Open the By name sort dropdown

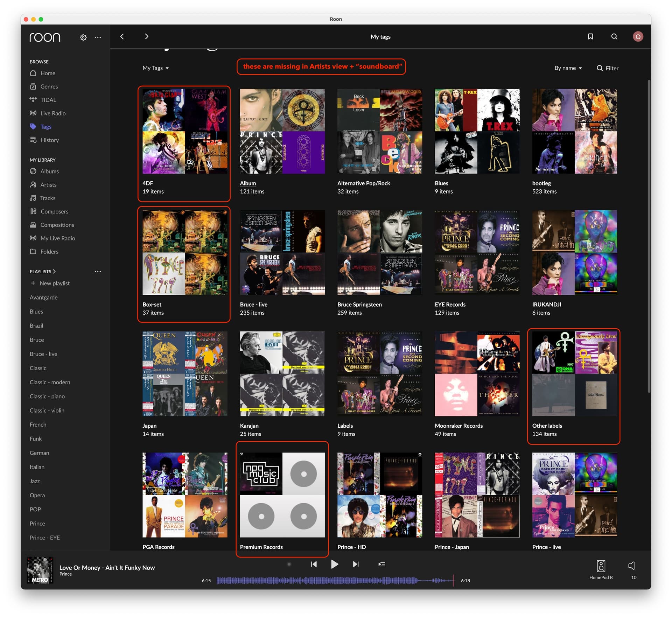click(x=568, y=68)
